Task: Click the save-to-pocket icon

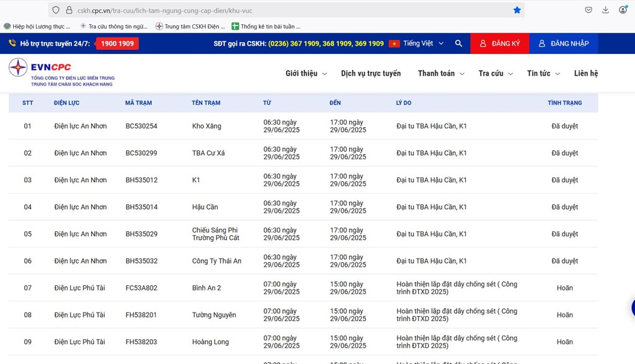Action: 589,10
